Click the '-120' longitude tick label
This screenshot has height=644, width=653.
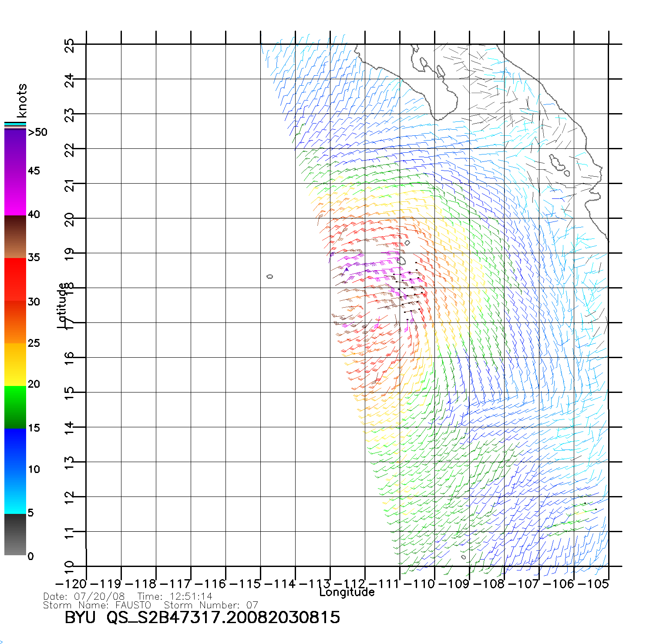[x=71, y=584]
